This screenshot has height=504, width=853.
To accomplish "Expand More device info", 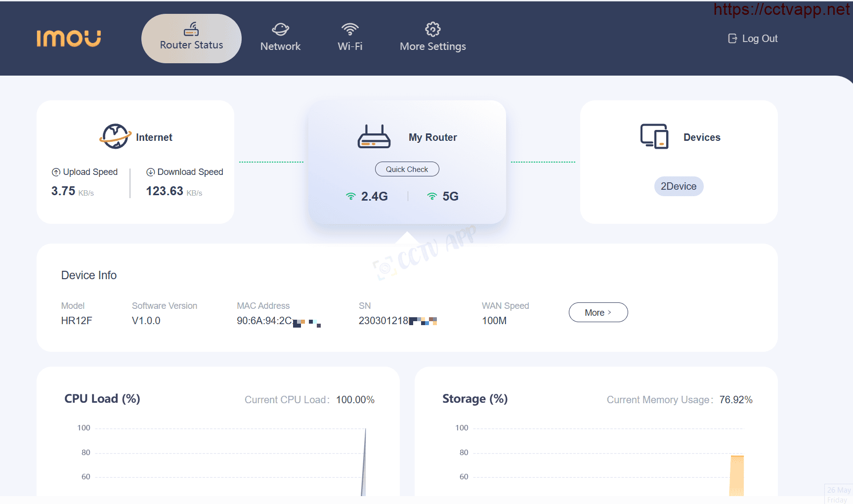I will tap(598, 312).
